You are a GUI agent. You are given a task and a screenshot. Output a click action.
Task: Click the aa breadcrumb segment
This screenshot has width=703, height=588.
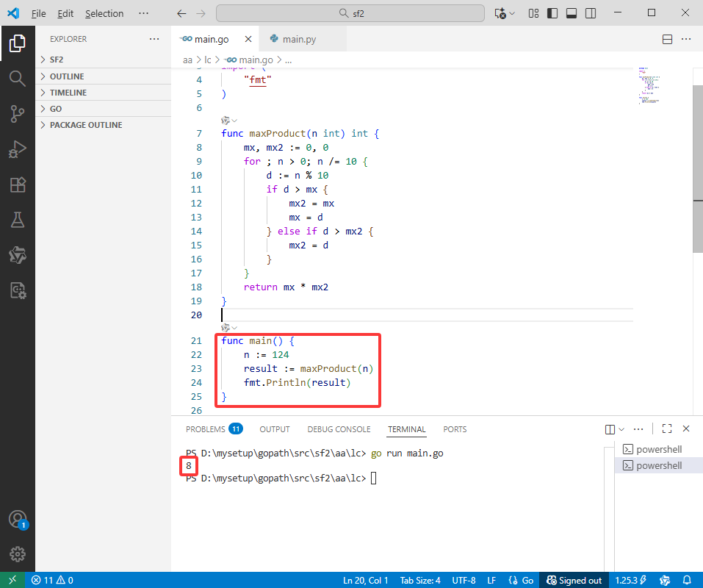point(187,60)
